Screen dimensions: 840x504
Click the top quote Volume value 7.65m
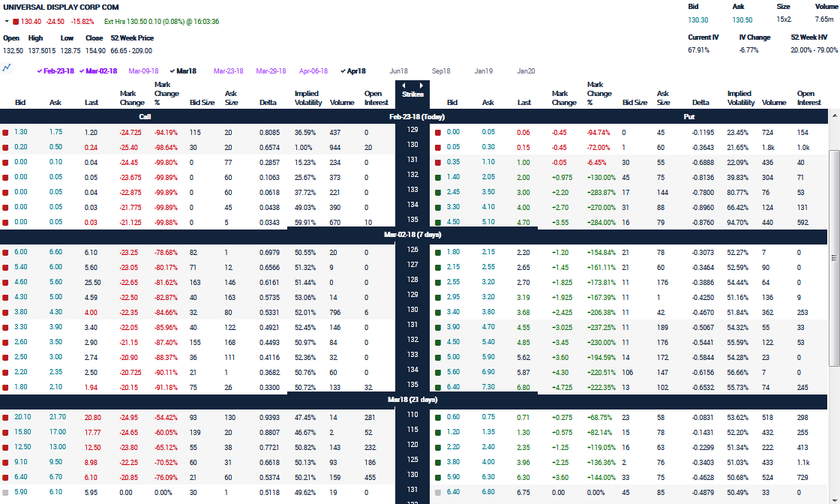824,19
